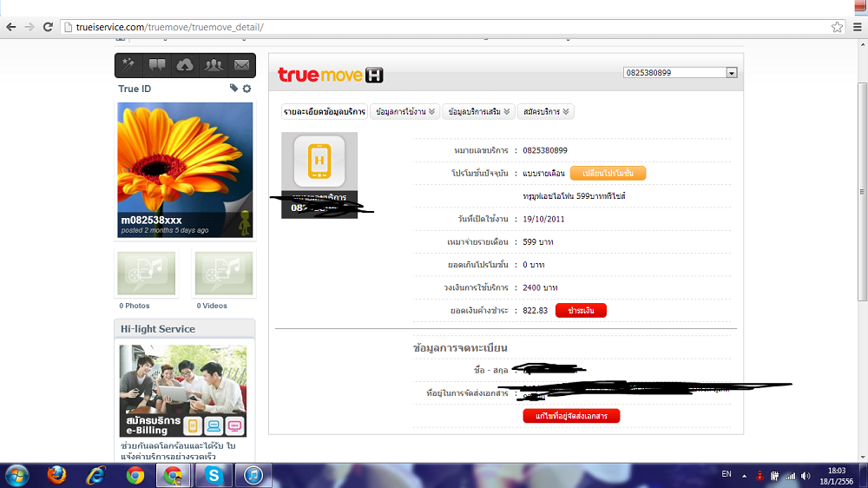Expand the สมัครบริการ menu
Image resolution: width=868 pixels, height=488 pixels.
546,111
